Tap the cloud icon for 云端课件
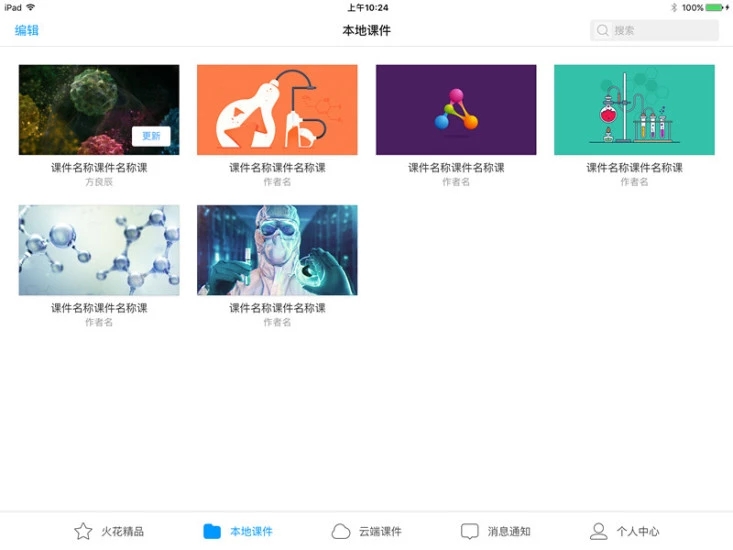Screen dimensions: 733x550 pos(341,531)
